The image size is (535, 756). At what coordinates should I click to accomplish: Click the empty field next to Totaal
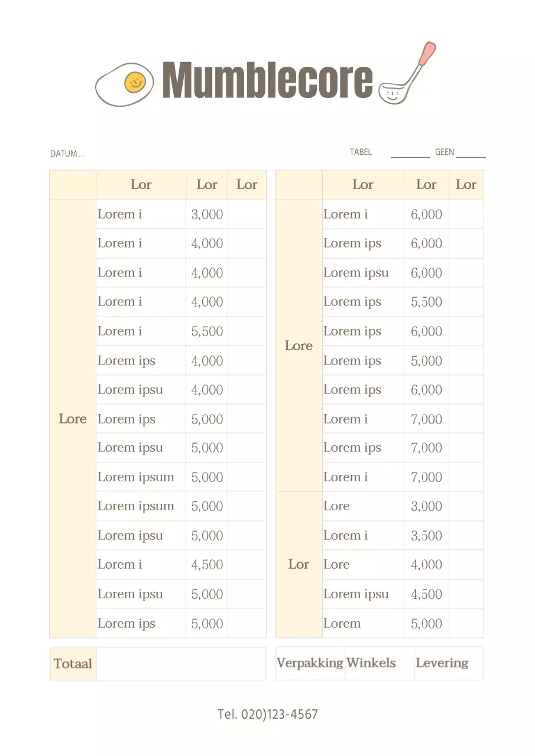181,664
